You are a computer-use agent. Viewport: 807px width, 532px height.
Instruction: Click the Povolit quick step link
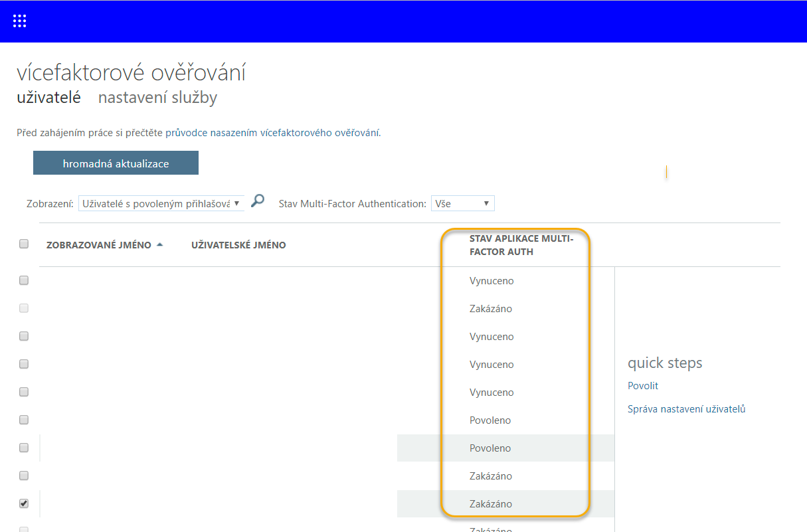(x=643, y=386)
